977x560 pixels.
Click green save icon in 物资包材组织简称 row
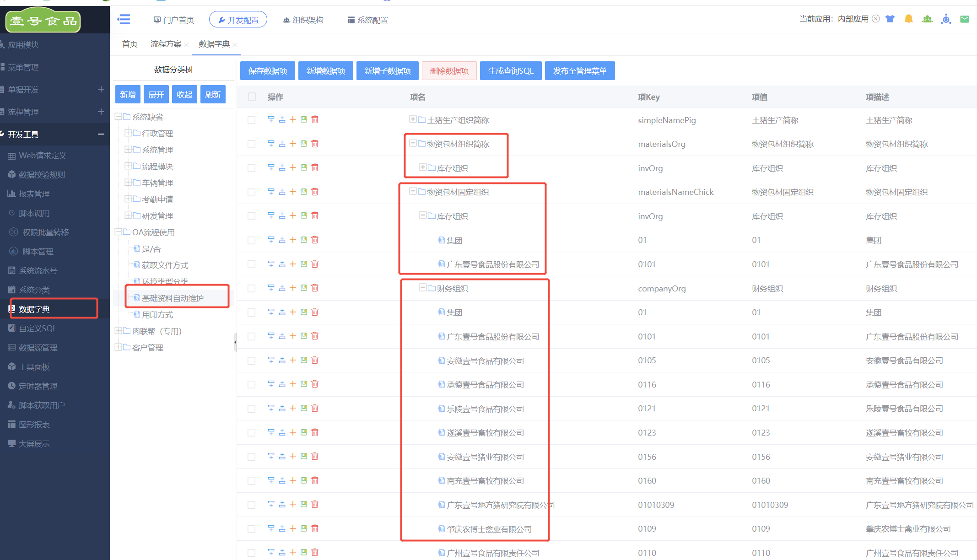pos(304,144)
